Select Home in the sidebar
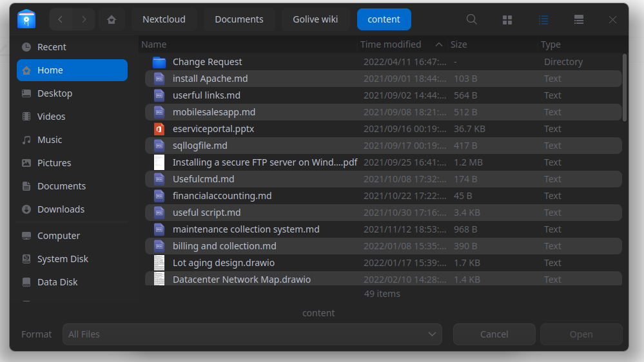The image size is (644, 362). pyautogui.click(x=72, y=70)
